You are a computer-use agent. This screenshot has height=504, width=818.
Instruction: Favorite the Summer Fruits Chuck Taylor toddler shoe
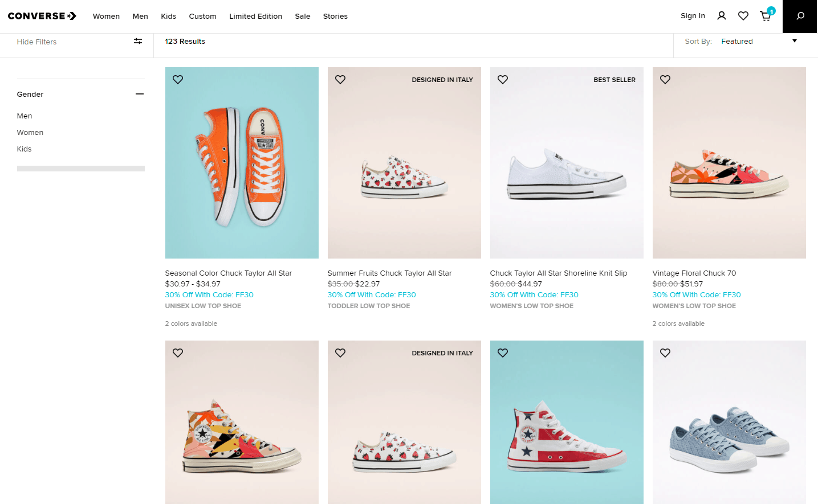pos(340,80)
